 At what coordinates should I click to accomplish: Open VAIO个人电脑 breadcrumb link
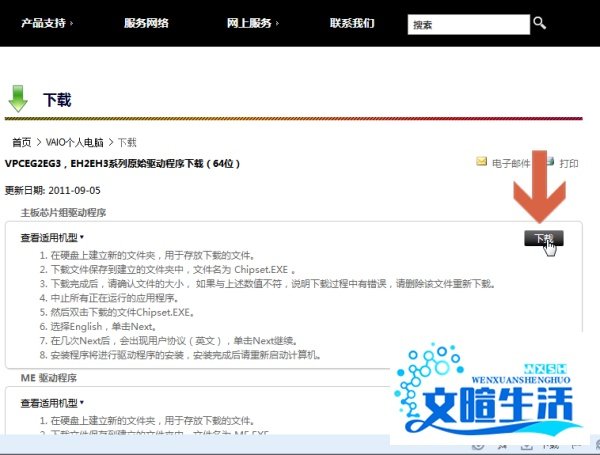pos(75,143)
